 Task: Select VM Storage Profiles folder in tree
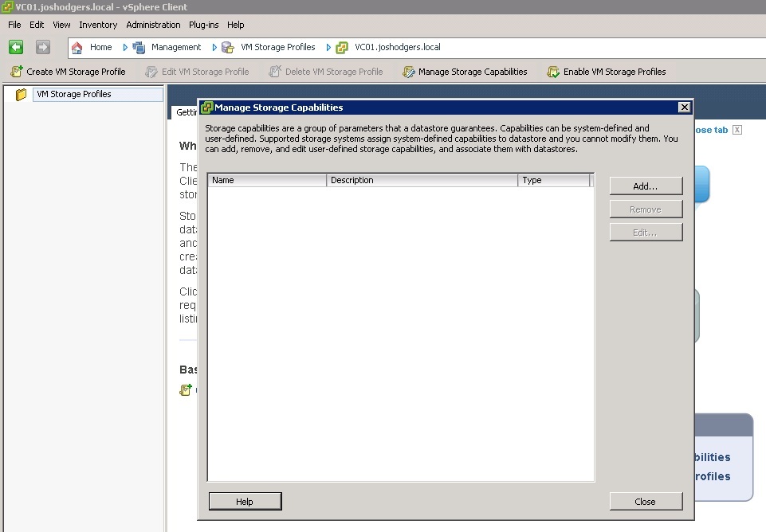tap(73, 94)
